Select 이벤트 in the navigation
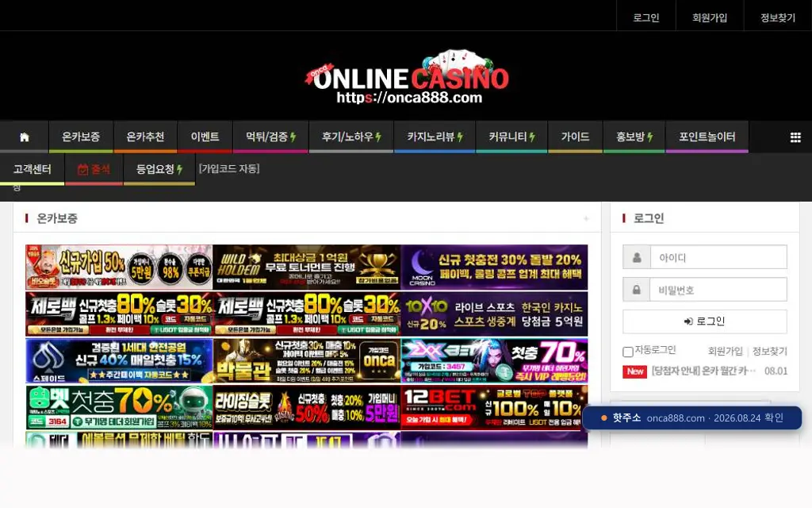The width and height of the screenshot is (812, 508). click(205, 137)
